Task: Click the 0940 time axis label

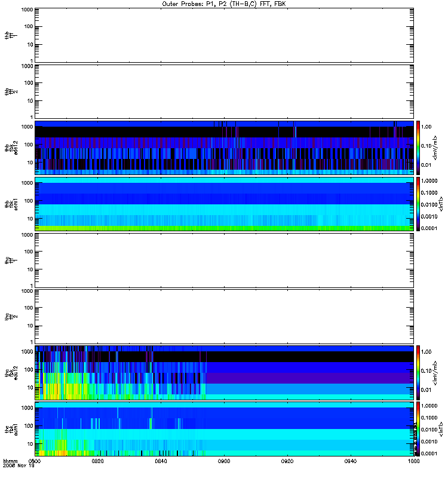Action: (x=351, y=461)
